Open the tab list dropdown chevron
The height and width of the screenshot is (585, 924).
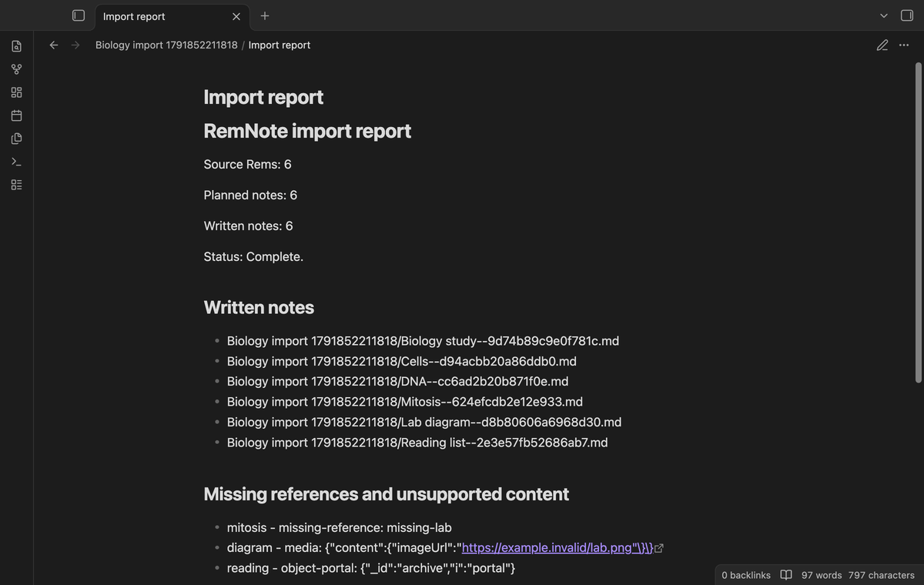click(x=883, y=15)
